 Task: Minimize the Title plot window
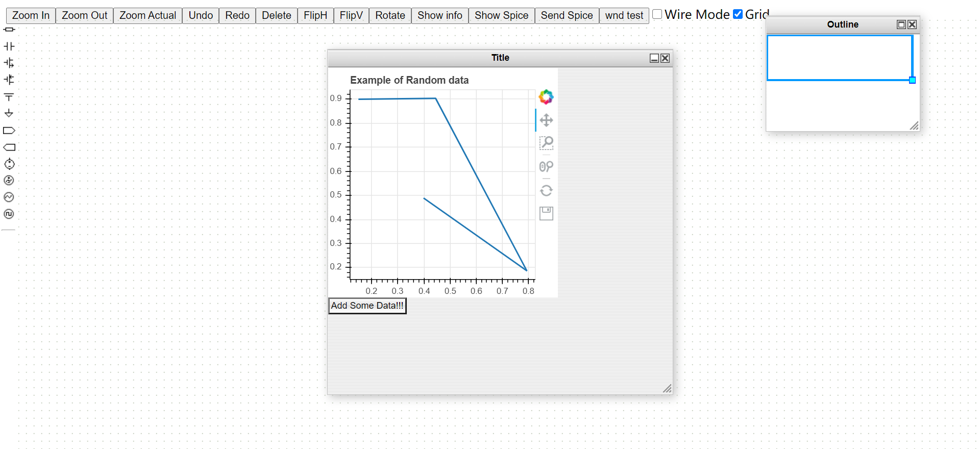[654, 58]
